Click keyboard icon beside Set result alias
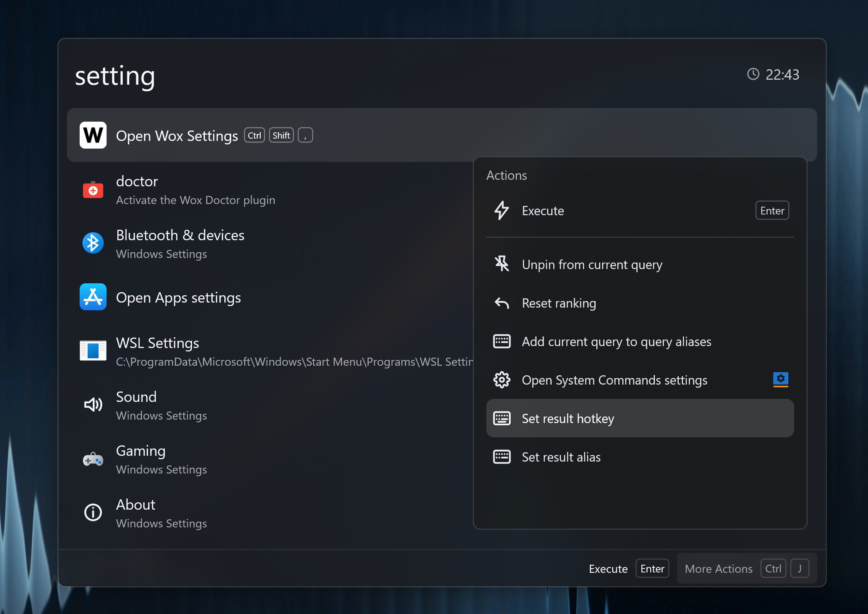Image resolution: width=868 pixels, height=614 pixels. click(502, 457)
